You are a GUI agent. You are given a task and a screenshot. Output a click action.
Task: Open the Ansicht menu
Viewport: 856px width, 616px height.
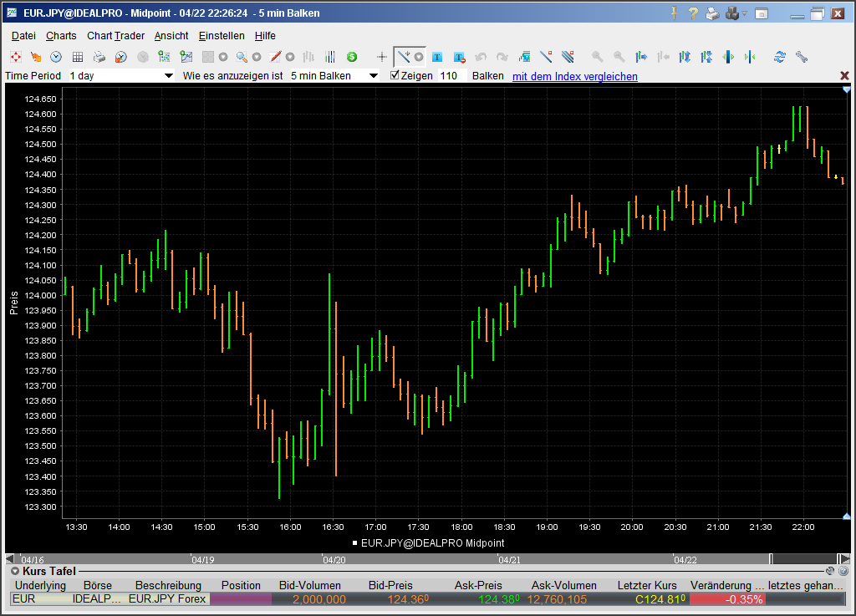[x=171, y=36]
